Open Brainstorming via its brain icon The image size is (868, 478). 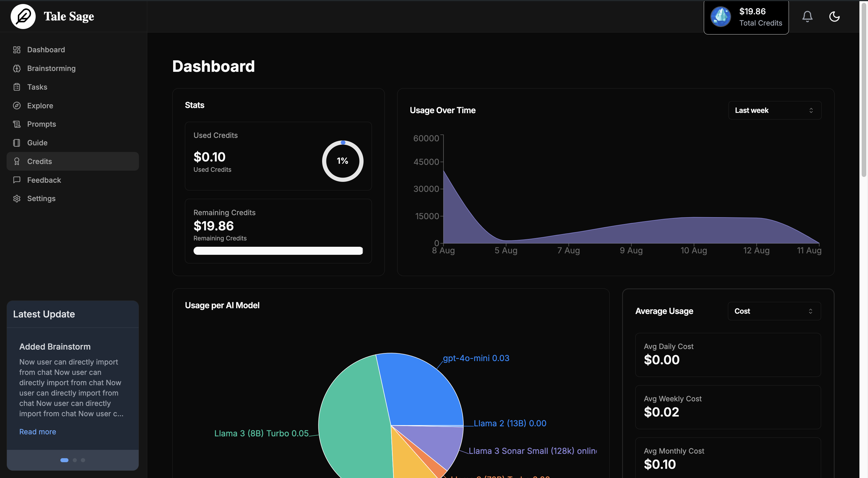pyautogui.click(x=16, y=68)
